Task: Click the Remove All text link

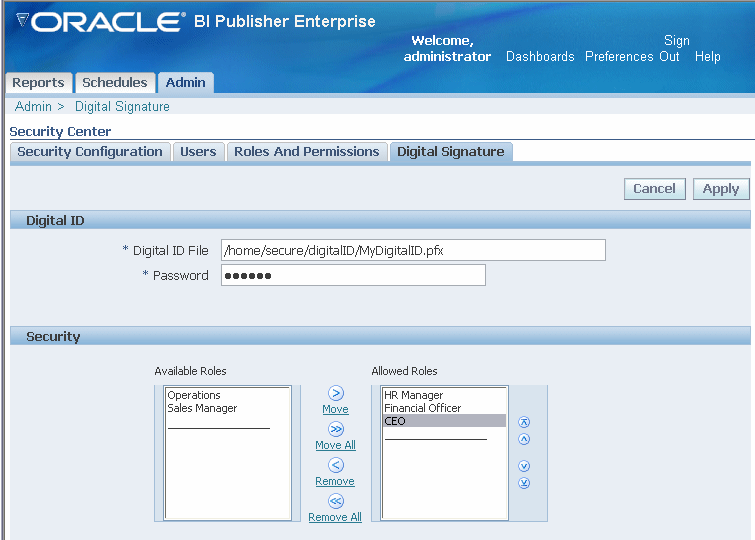Action: coord(335,517)
